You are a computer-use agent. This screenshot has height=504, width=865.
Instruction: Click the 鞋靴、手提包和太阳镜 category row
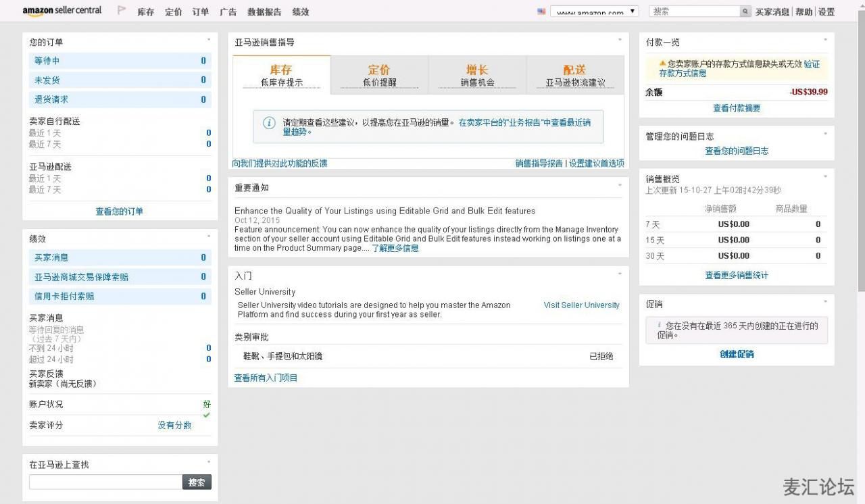click(428, 356)
